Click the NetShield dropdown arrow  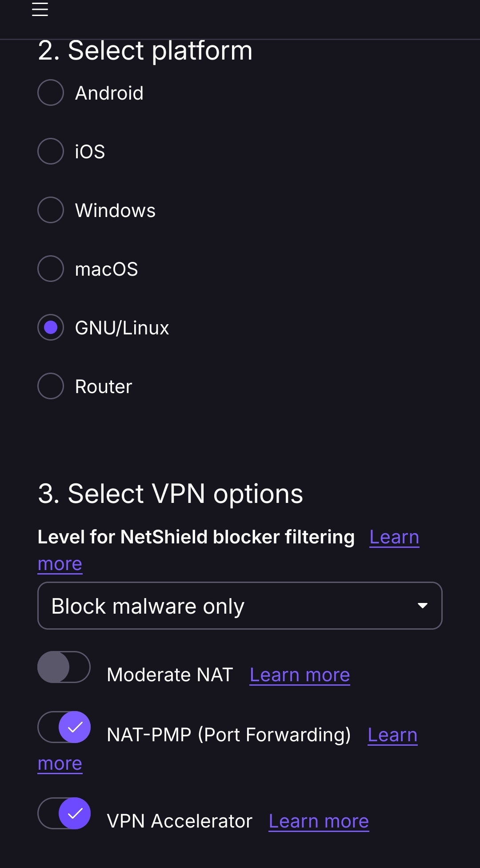pyautogui.click(x=422, y=606)
